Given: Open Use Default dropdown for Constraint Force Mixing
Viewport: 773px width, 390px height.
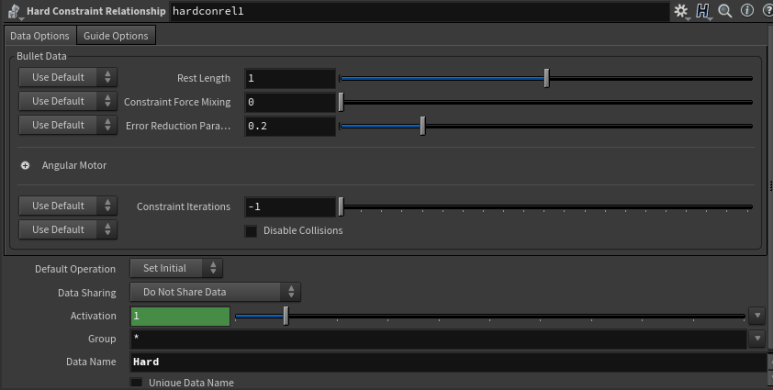Looking at the screenshot, I should coord(68,101).
